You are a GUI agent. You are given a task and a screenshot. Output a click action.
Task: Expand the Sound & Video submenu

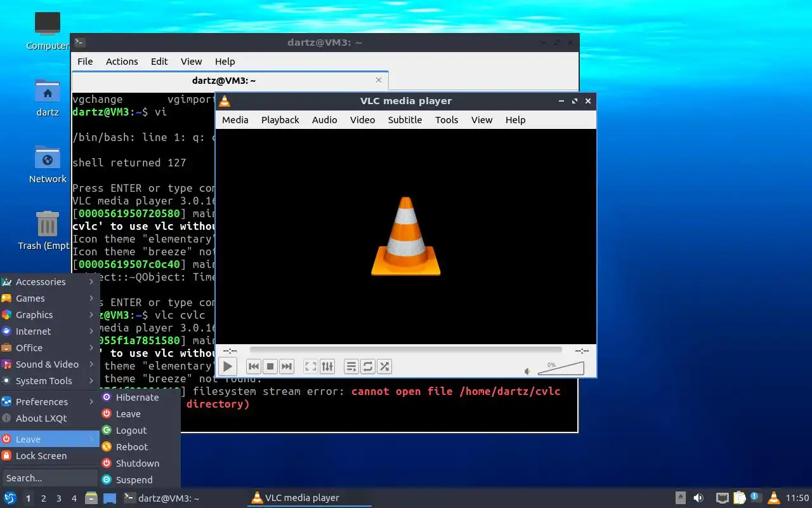pyautogui.click(x=49, y=364)
